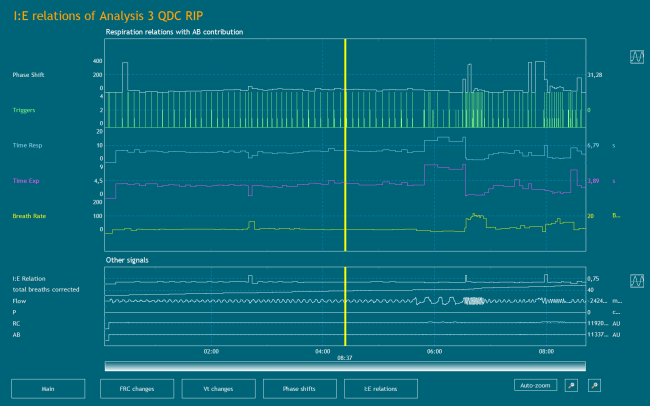This screenshot has height=406, width=650.
Task: Select the yellow Breath Rate label
Action: 29,216
